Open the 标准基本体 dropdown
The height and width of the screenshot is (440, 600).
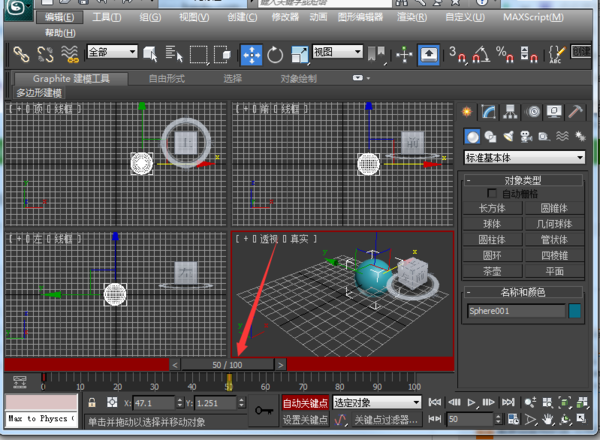[x=525, y=157]
